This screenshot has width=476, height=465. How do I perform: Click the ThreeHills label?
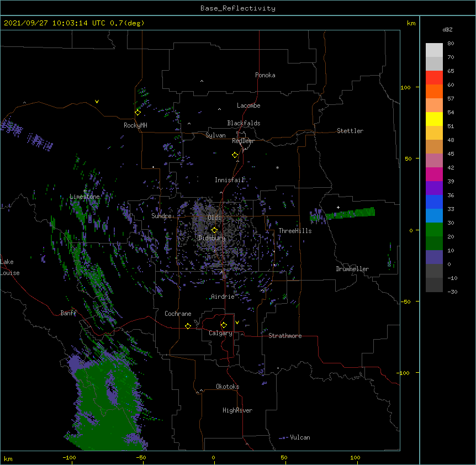pos(295,231)
